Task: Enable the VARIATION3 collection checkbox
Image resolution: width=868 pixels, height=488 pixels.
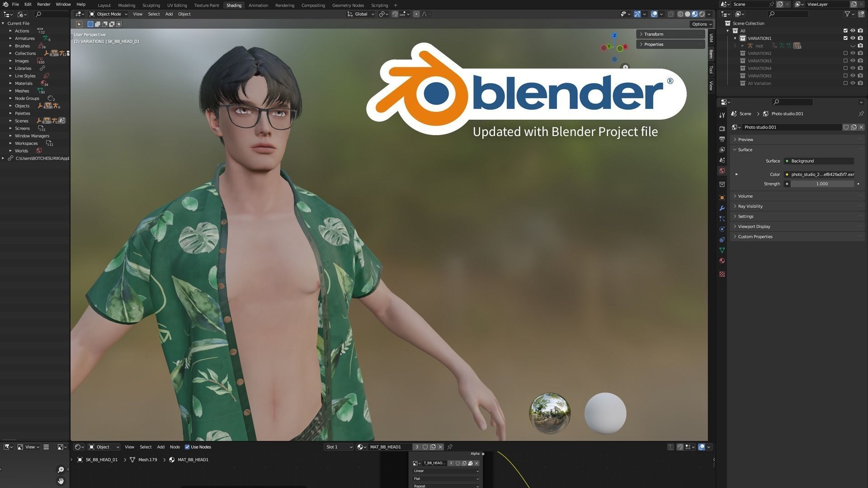Action: 845,61
